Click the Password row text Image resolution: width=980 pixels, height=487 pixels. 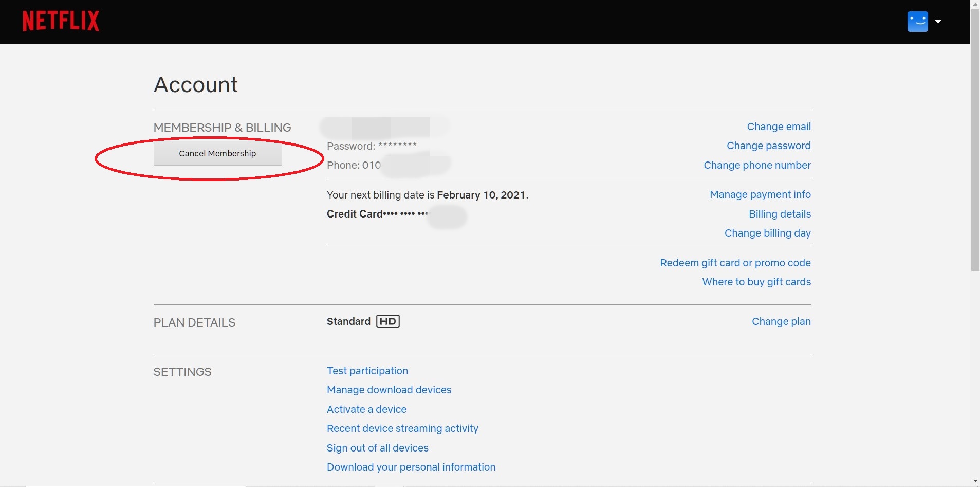point(372,146)
